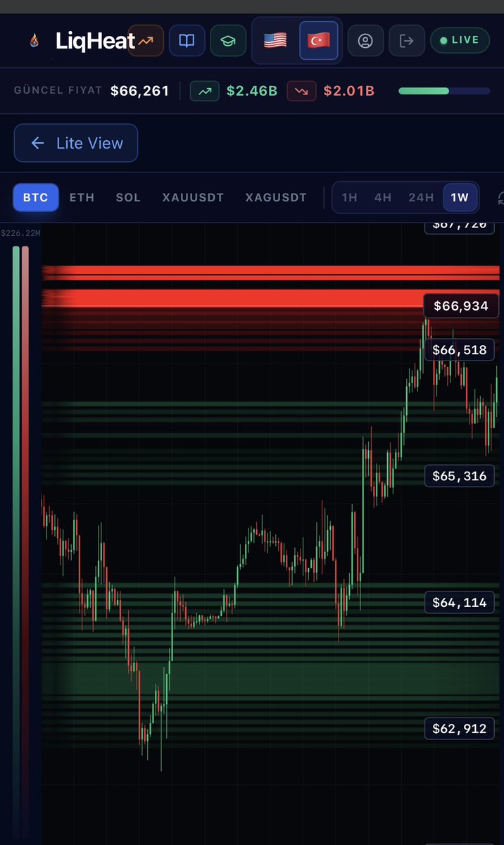Open the user profile icon
The height and width of the screenshot is (845, 504).
click(x=365, y=41)
